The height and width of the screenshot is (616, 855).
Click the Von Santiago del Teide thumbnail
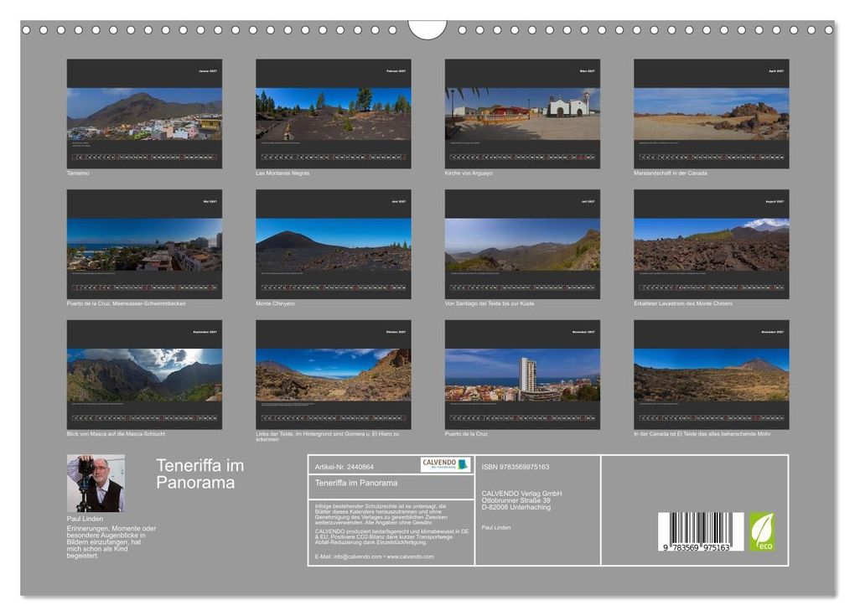tap(522, 244)
